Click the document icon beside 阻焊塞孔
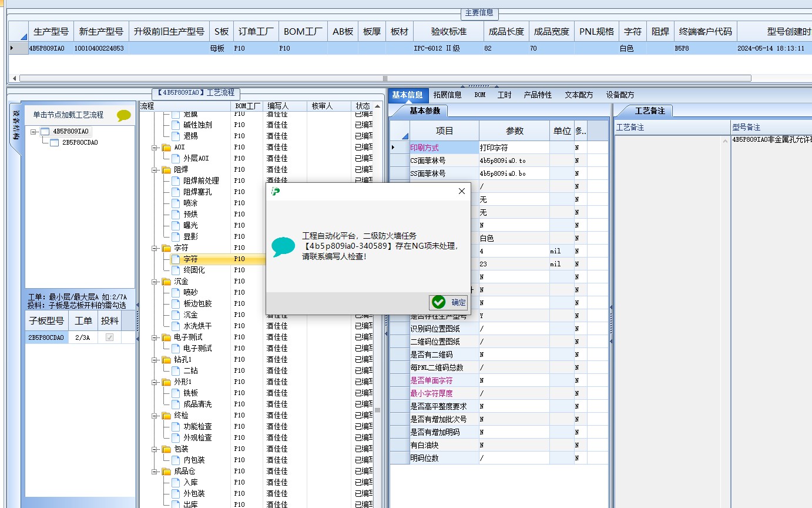The width and height of the screenshot is (812, 508). coord(176,192)
